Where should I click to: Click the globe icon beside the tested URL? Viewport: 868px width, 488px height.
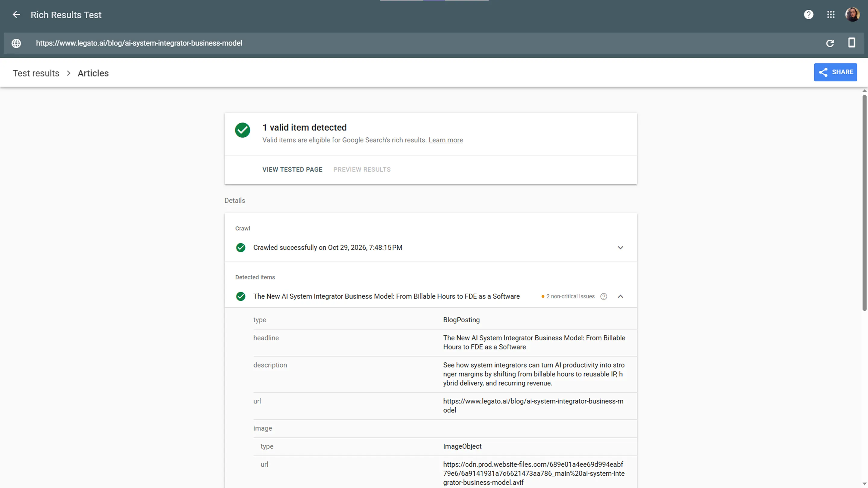pos(16,43)
